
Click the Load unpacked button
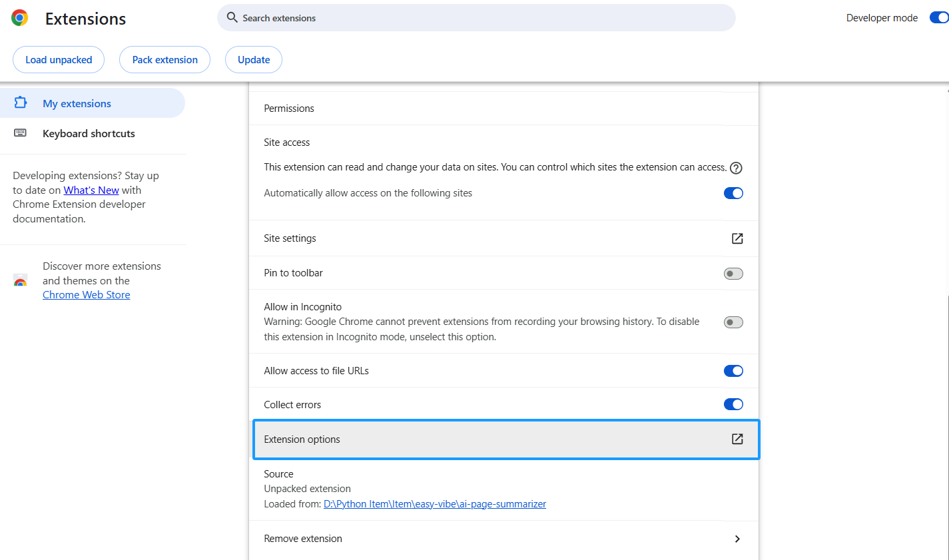58,59
